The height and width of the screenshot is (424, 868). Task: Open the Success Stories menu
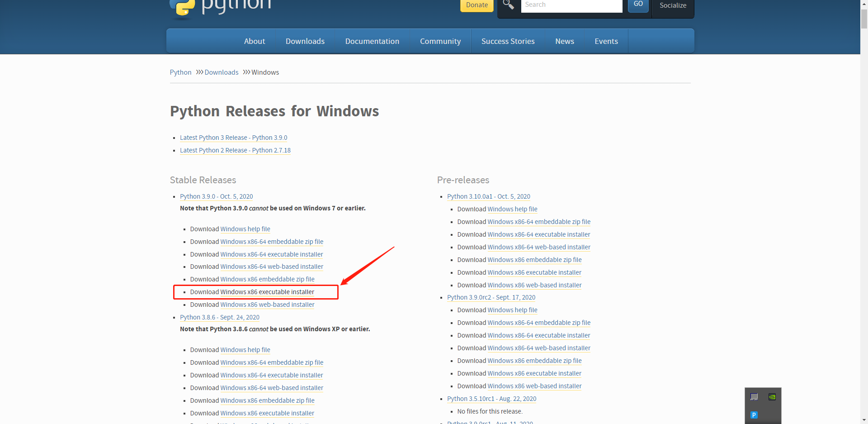[x=508, y=41]
